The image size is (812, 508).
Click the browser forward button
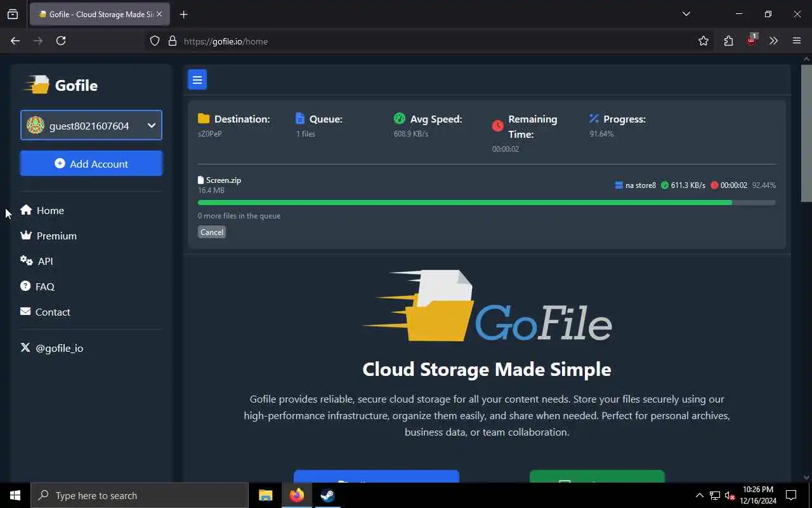click(x=38, y=41)
